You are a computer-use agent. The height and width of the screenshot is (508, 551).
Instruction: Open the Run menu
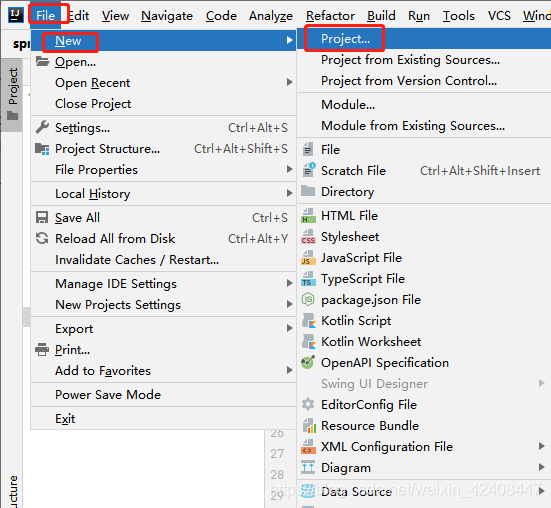coord(419,16)
